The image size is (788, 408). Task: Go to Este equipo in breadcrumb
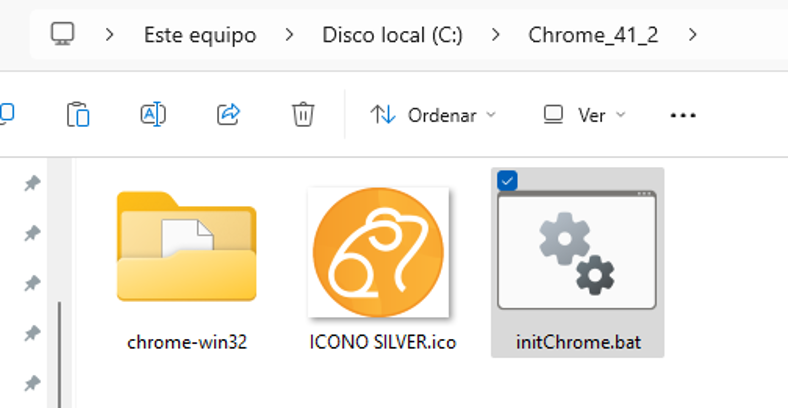(200, 35)
